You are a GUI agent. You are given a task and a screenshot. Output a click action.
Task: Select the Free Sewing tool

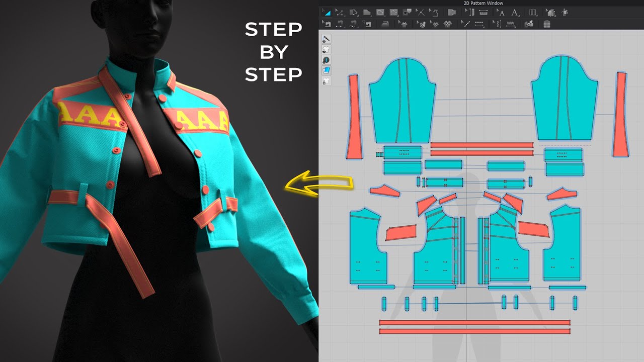click(354, 24)
